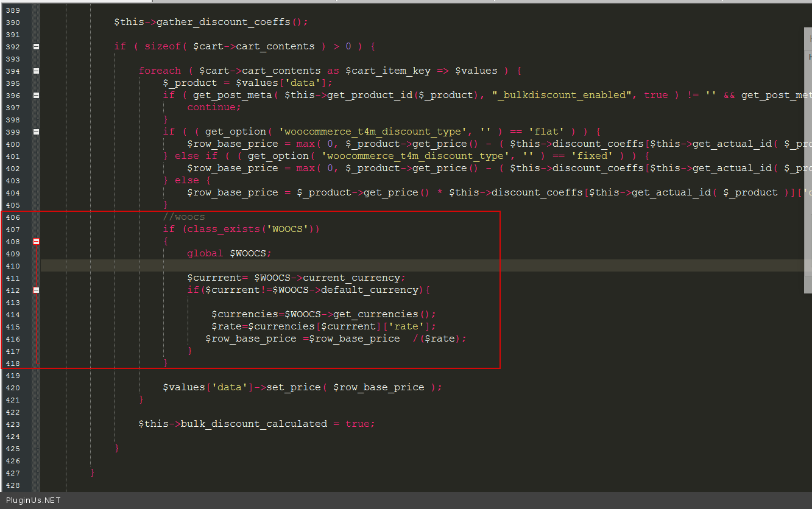Click the set_price( $row_base_price ) line
The height and width of the screenshot is (509, 812).
point(303,387)
